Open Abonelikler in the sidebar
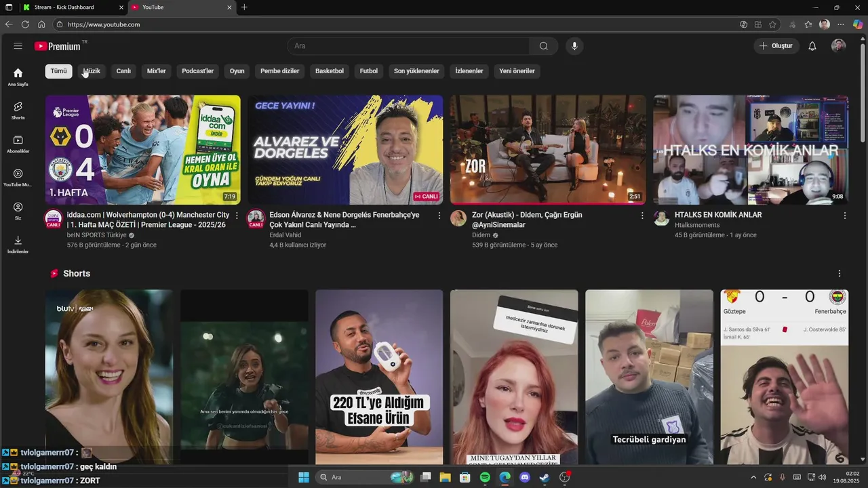This screenshot has height=488, width=868. [x=18, y=144]
